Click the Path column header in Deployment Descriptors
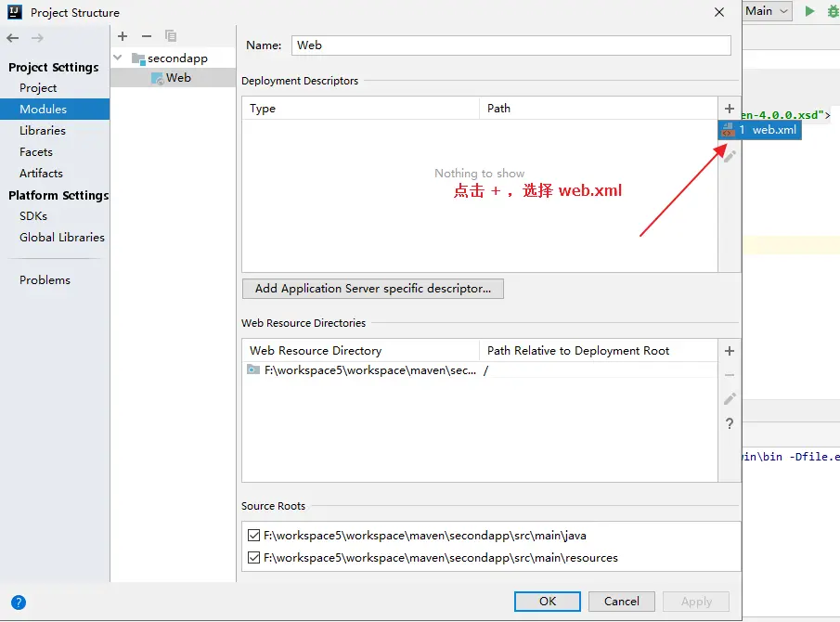This screenshot has height=622, width=840. click(599, 109)
